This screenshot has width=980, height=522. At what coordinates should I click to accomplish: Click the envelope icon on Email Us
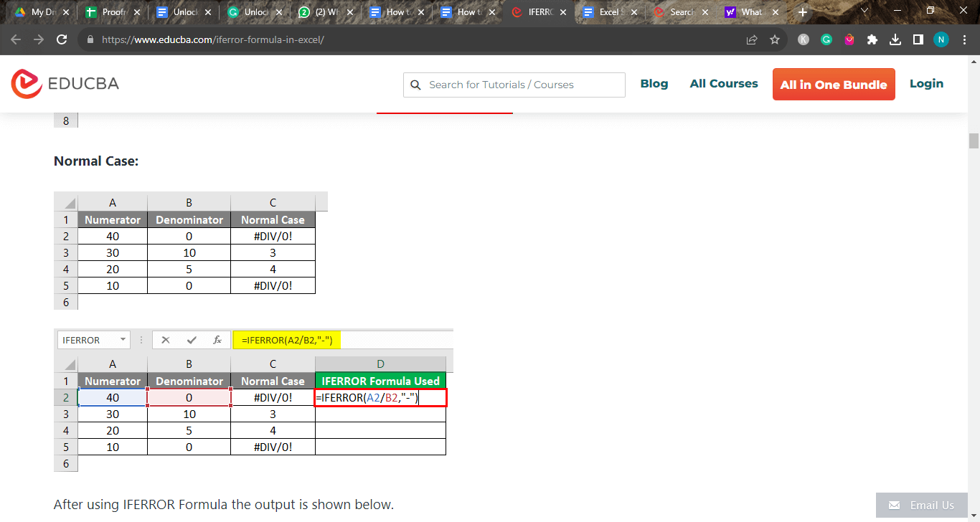[893, 506]
